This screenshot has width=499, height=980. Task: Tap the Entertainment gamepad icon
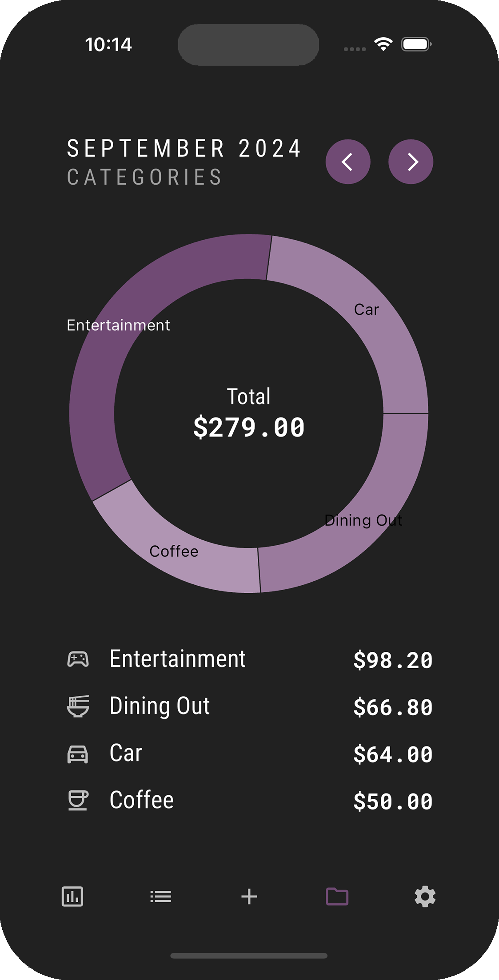(x=78, y=659)
